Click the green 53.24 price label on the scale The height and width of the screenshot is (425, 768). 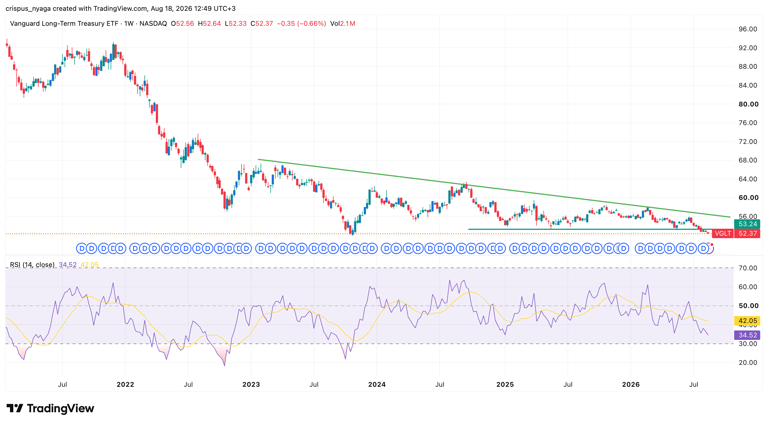(747, 224)
